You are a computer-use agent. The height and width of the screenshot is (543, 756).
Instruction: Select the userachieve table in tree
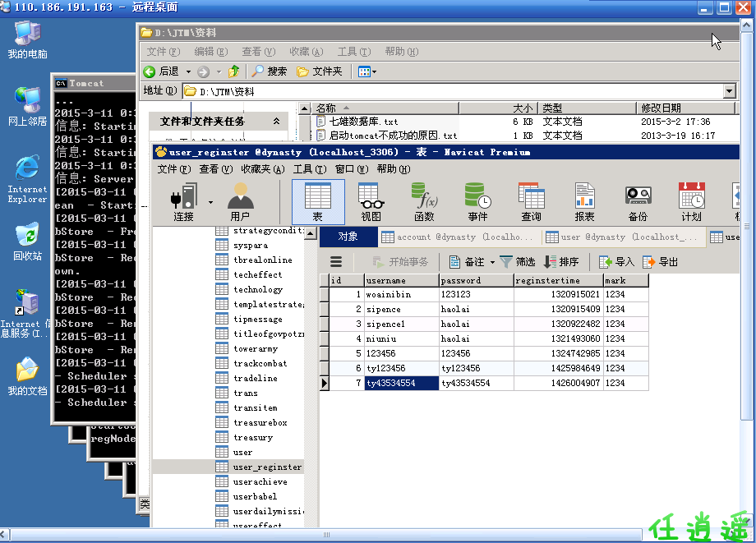(x=255, y=481)
